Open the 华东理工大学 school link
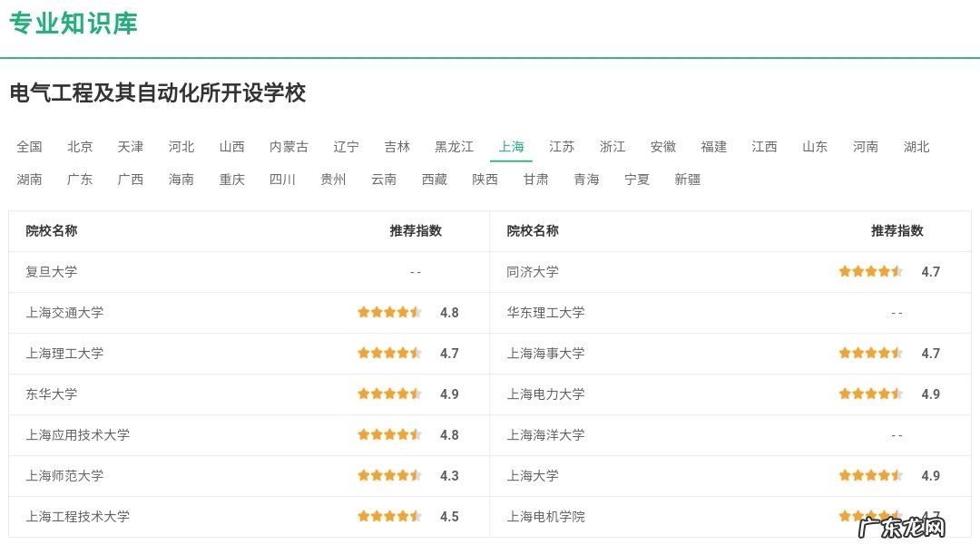The width and height of the screenshot is (980, 554). coord(545,312)
